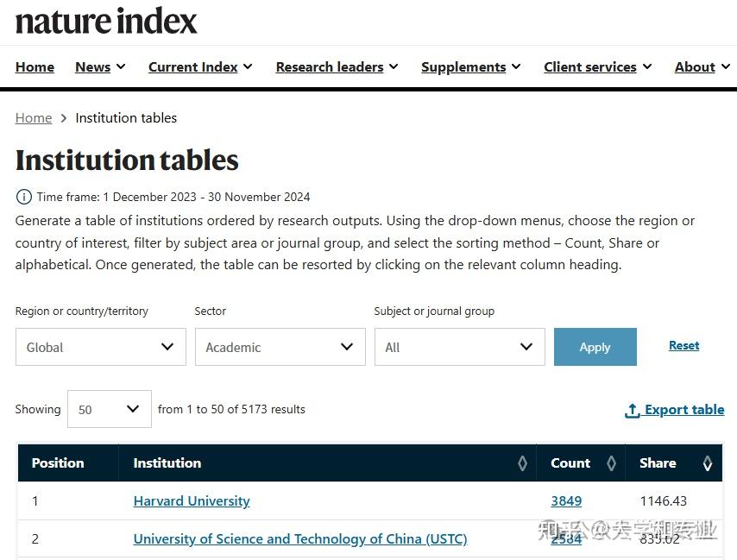Open the Showing 50 results dropdown
This screenshot has width=737, height=560.
109,409
